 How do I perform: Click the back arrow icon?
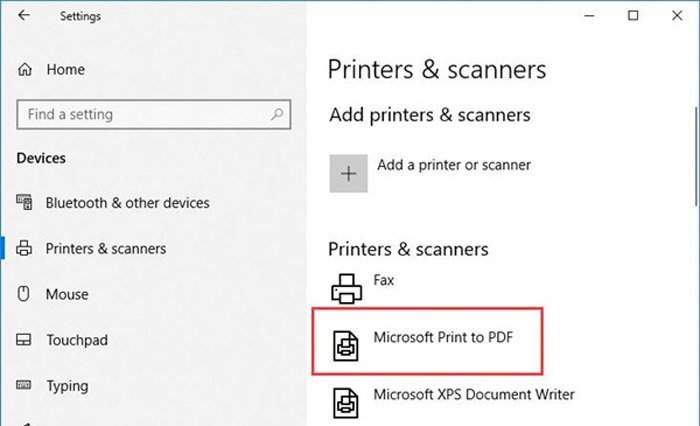(x=24, y=16)
